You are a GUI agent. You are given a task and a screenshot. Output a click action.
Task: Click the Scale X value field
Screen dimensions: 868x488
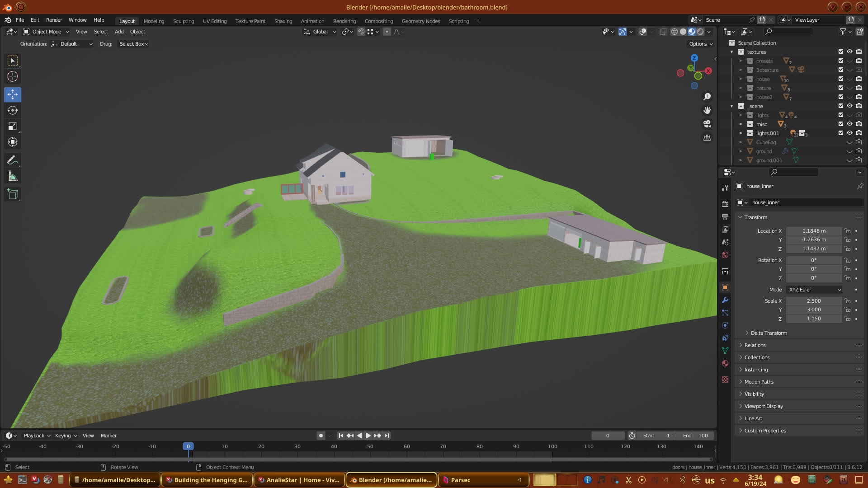tap(813, 301)
